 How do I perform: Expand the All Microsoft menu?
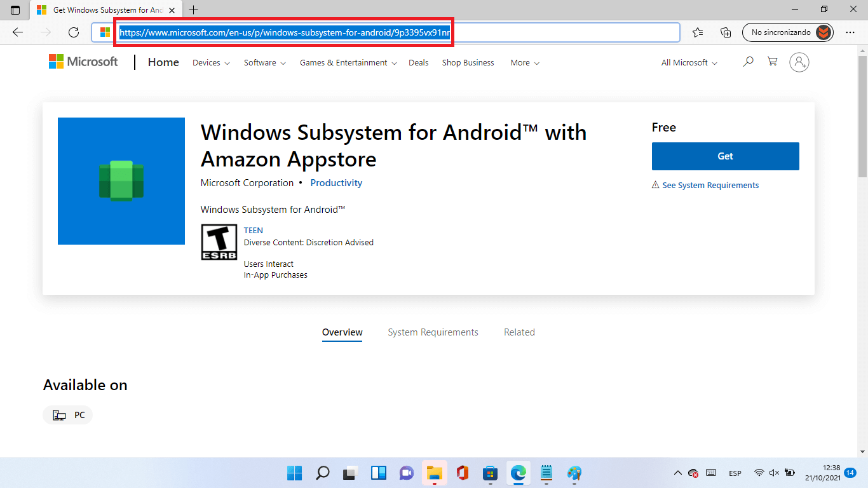[689, 63]
